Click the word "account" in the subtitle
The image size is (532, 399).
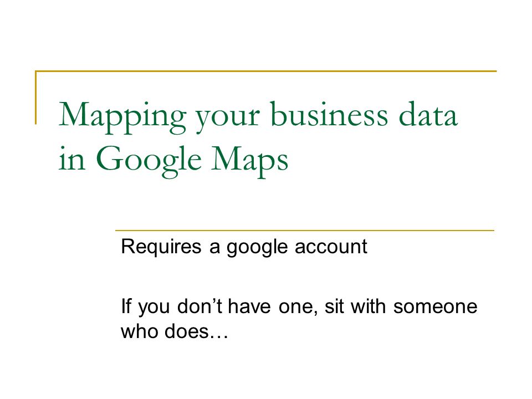[x=331, y=247]
